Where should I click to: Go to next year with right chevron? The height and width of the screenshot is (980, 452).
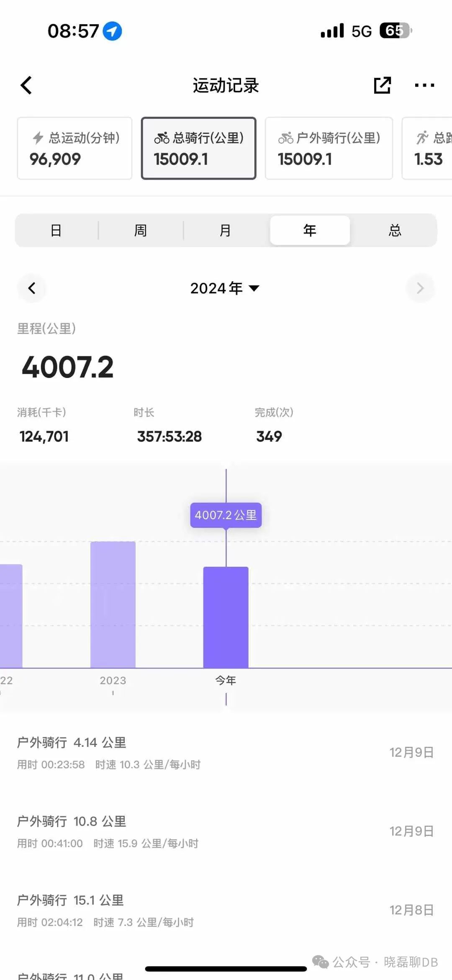coord(420,288)
